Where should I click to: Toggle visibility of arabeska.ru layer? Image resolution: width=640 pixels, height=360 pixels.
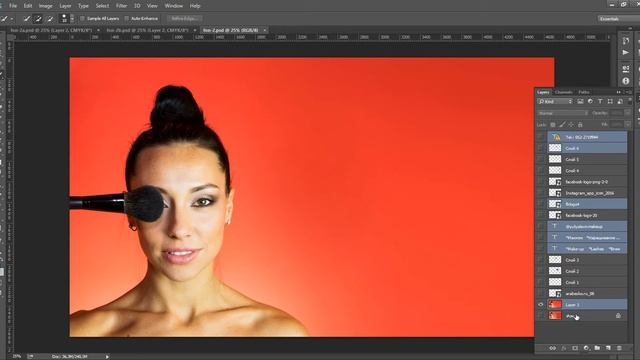click(541, 293)
